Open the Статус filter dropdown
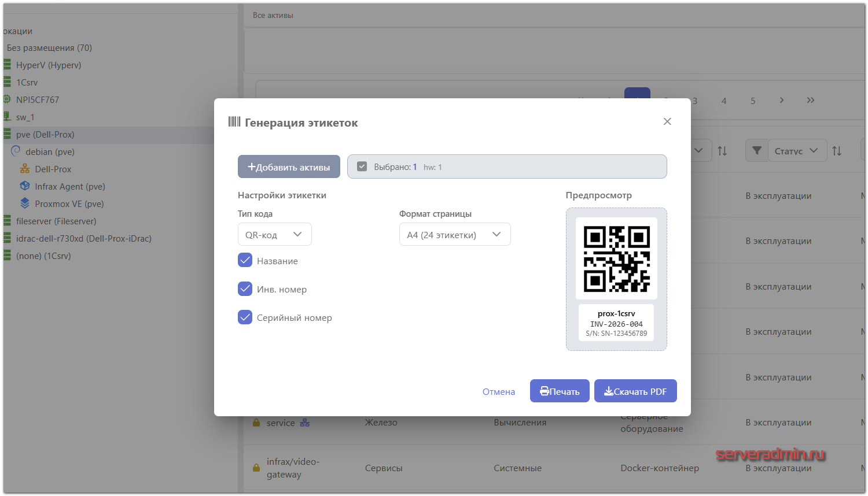The width and height of the screenshot is (868, 496). tap(797, 151)
